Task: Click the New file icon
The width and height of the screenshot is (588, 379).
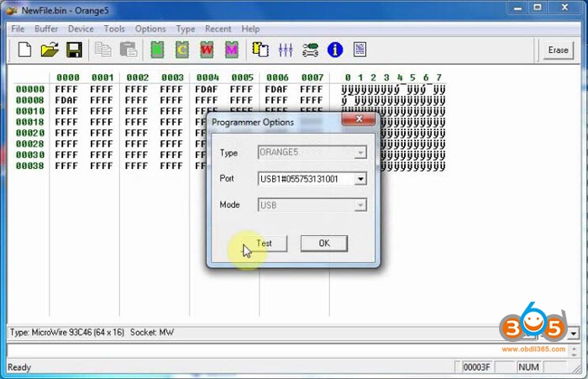Action: tap(24, 50)
